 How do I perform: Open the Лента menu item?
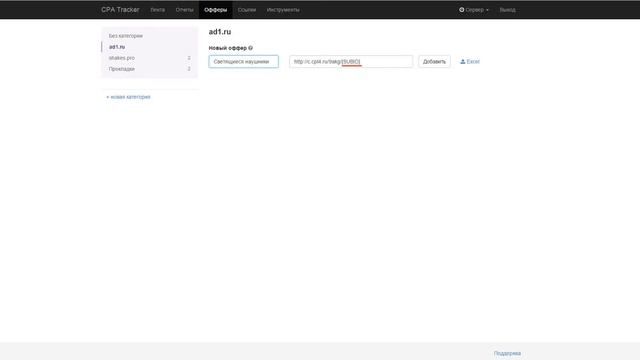[158, 10]
